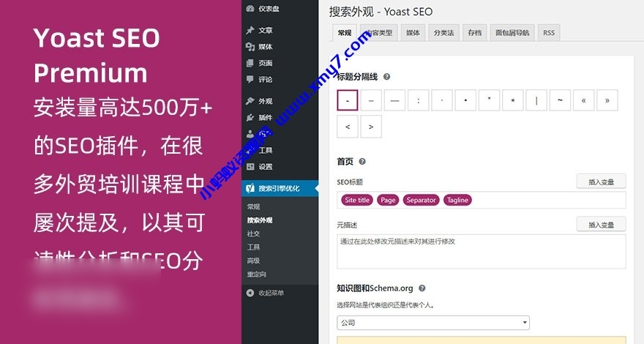Switch to the 面包屑导航 tab
This screenshot has height=344, width=644.
click(512, 32)
